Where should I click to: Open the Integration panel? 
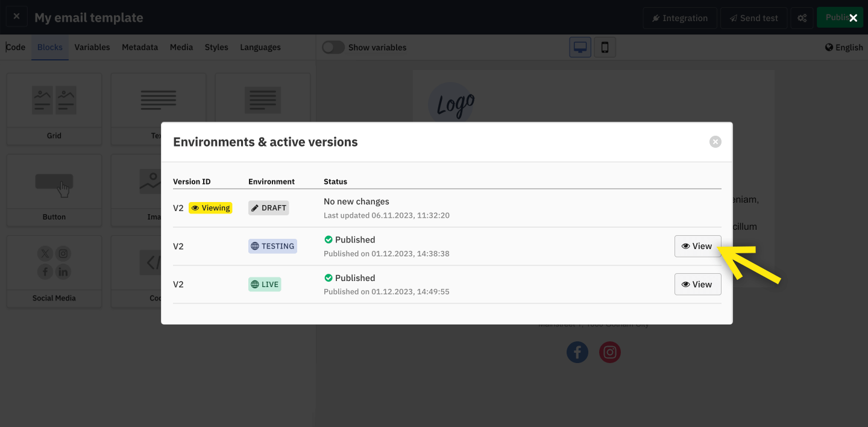point(680,17)
